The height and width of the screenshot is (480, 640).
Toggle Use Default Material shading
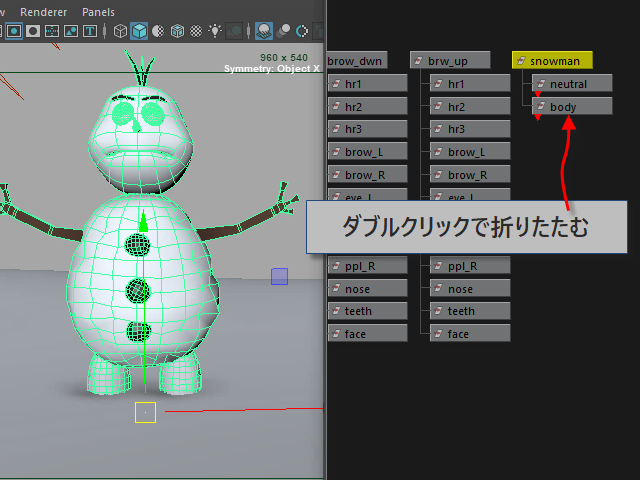tap(158, 30)
